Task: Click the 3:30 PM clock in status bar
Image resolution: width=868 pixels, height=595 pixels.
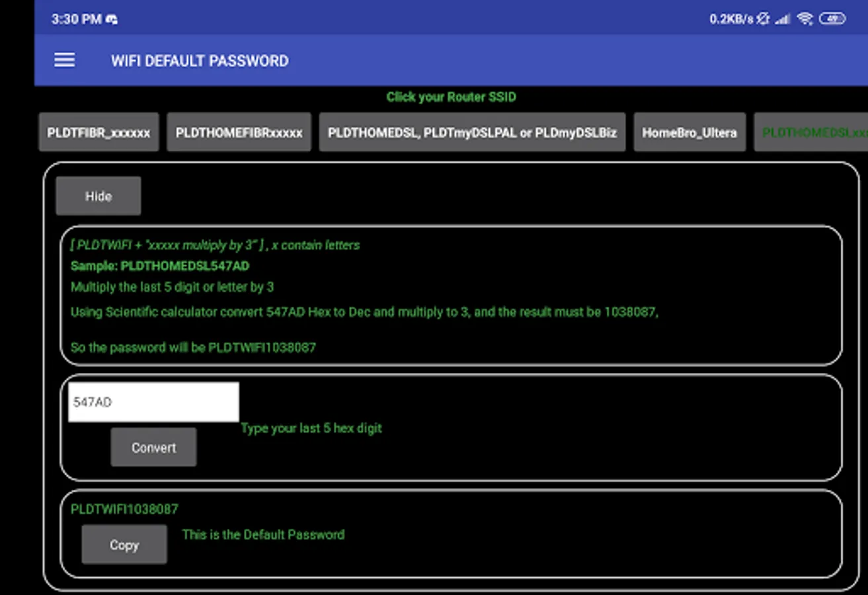Action: 77,19
